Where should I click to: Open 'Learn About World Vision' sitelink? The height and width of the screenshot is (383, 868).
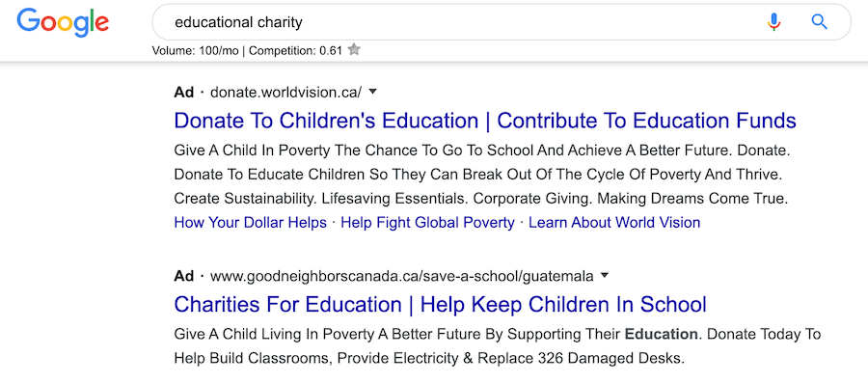(614, 223)
